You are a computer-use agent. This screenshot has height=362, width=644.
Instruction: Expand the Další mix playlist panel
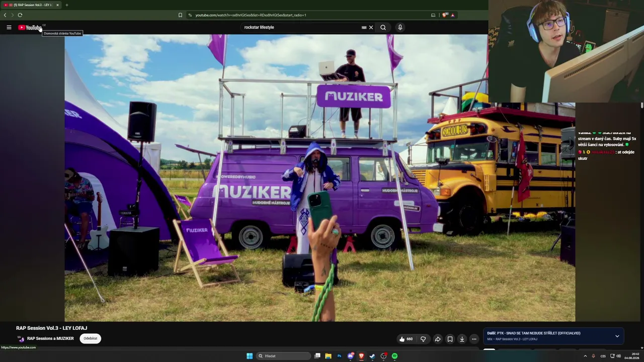pyautogui.click(x=617, y=336)
